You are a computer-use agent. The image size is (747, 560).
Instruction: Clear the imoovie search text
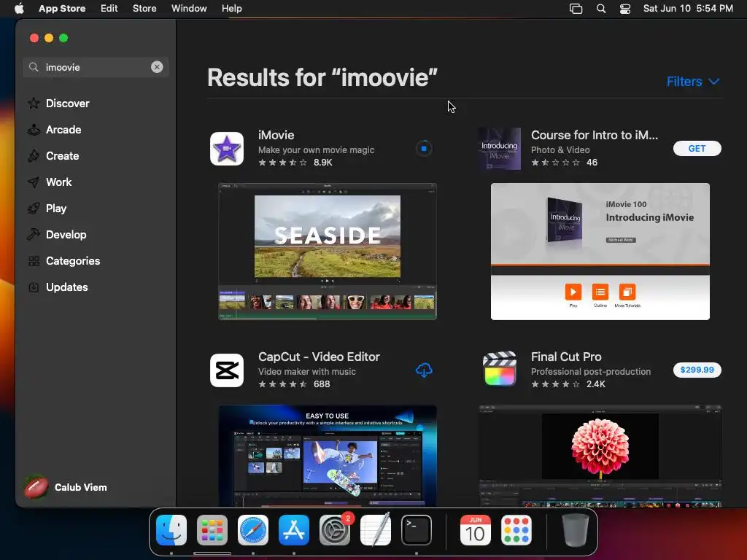157,67
